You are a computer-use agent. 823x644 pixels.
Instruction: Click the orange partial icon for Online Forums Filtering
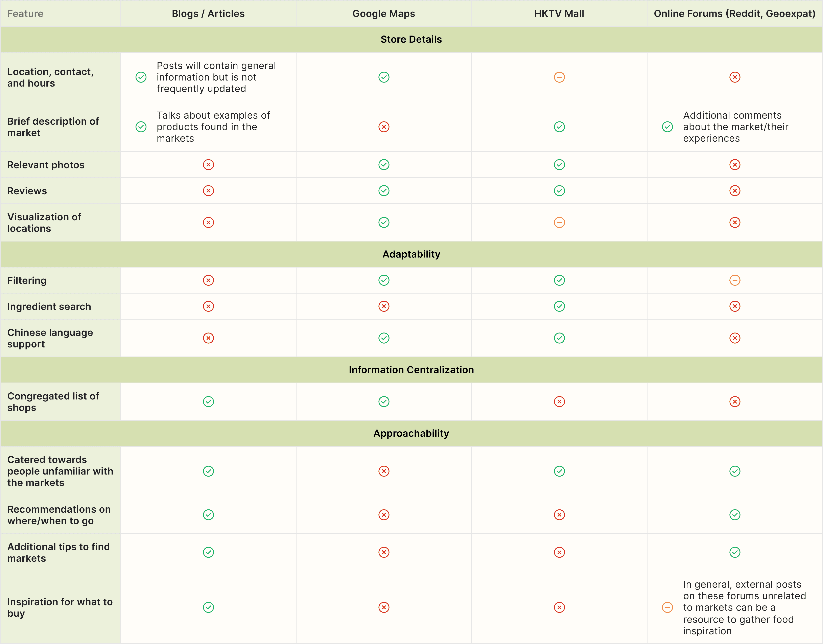[x=734, y=280]
